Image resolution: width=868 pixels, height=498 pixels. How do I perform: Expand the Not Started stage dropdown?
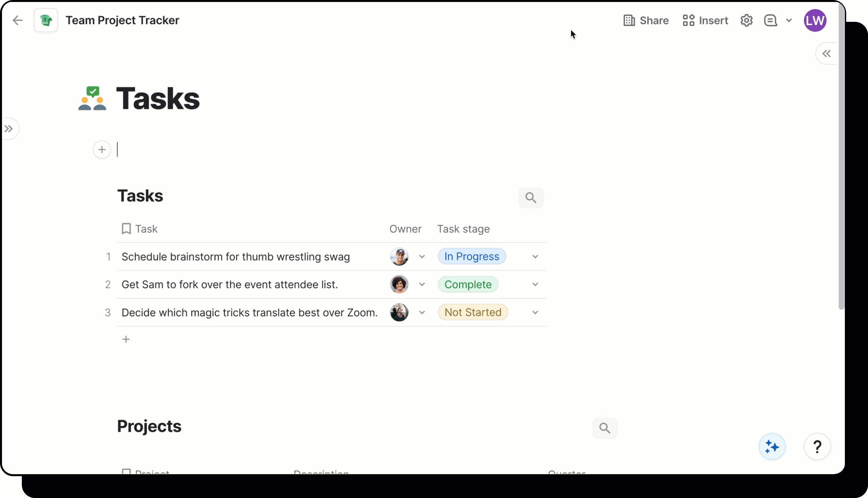tap(535, 312)
